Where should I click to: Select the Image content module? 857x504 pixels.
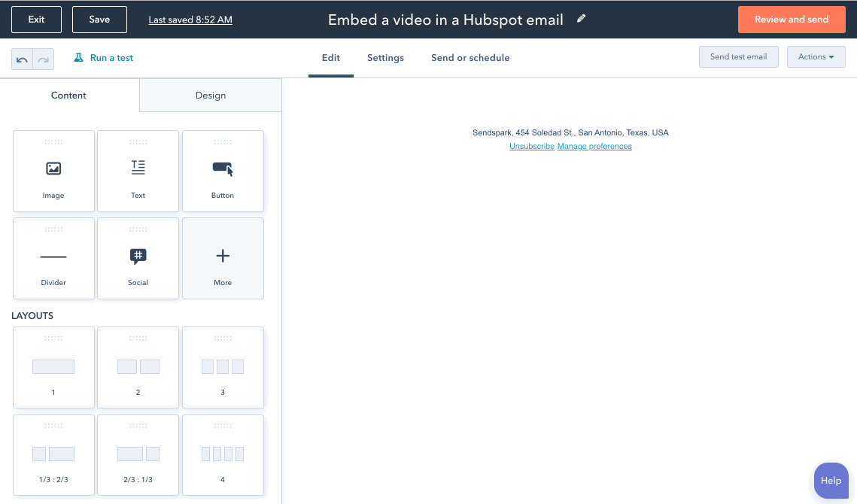click(53, 171)
